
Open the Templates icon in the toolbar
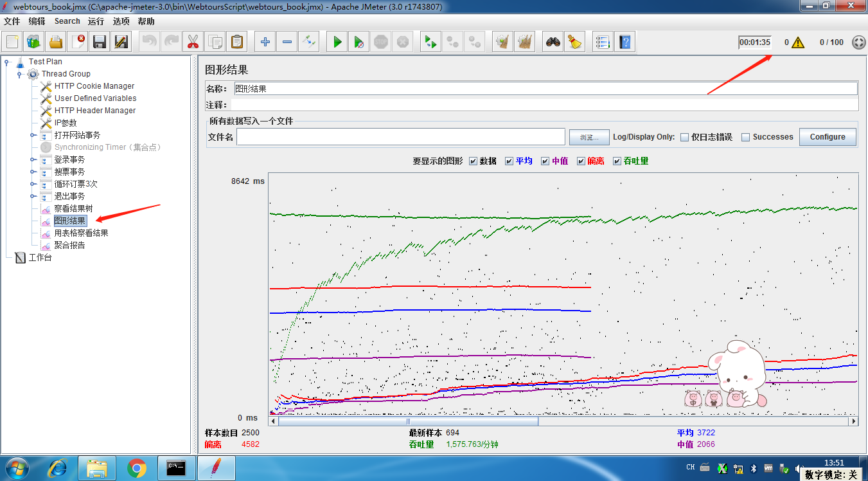click(x=34, y=42)
